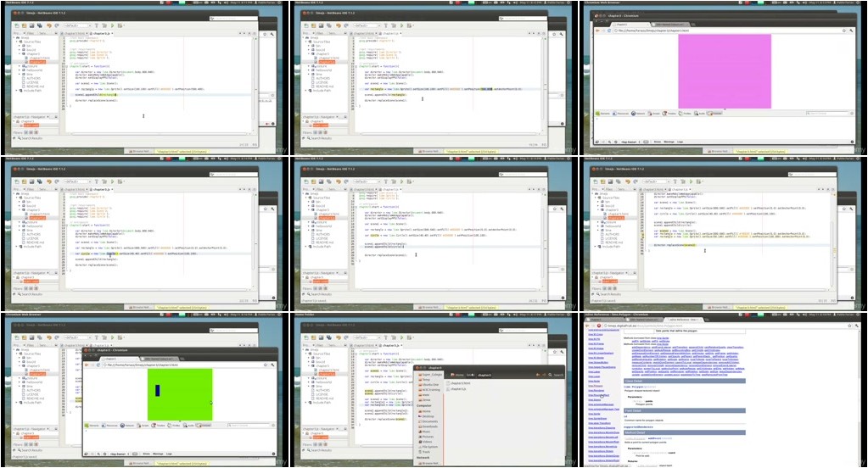
Task: Select chapter3.html file in file manager
Action: click(x=458, y=383)
